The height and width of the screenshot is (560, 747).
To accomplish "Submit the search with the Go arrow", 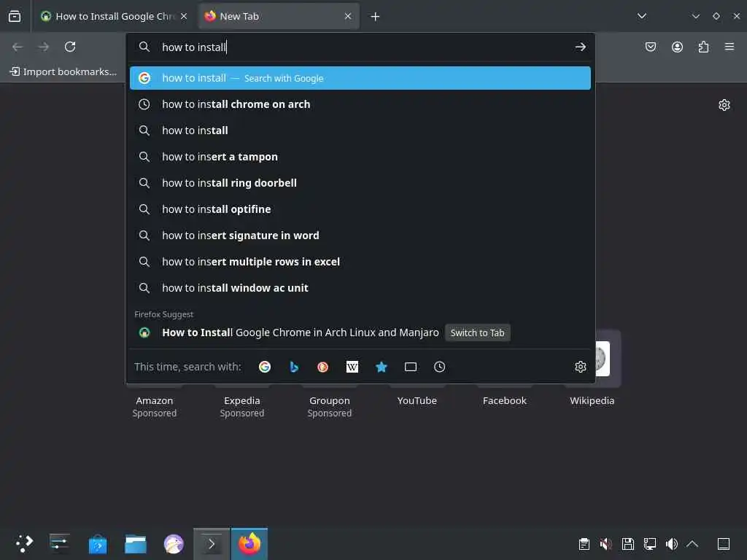I will (x=580, y=47).
